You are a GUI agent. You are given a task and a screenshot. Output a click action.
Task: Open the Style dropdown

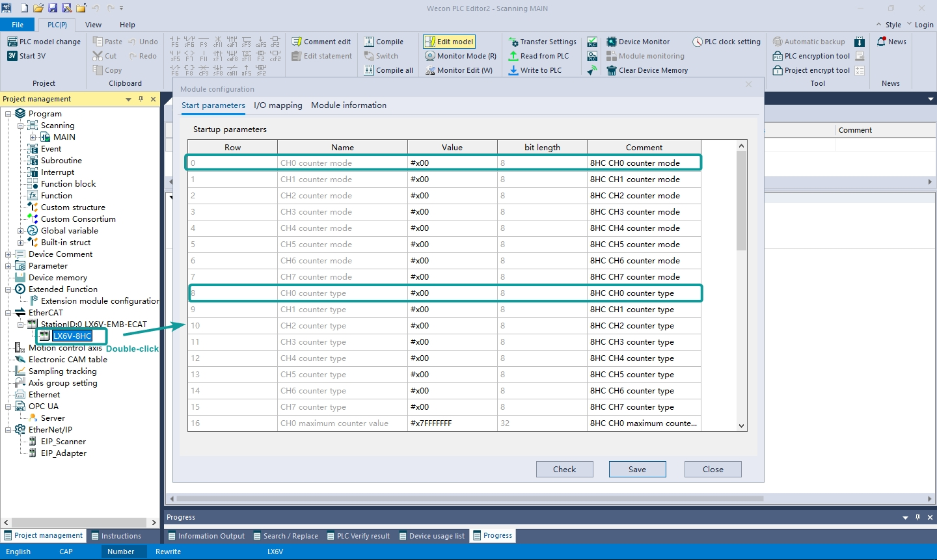click(894, 25)
